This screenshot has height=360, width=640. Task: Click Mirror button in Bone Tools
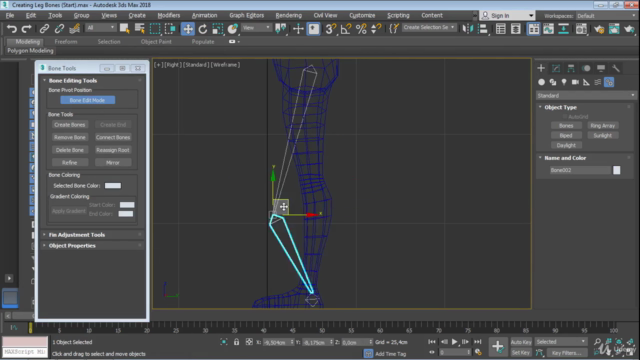click(113, 162)
